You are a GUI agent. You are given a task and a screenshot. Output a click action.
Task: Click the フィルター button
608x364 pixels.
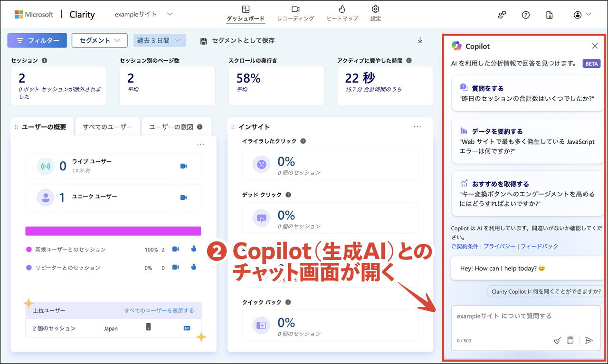pos(37,40)
